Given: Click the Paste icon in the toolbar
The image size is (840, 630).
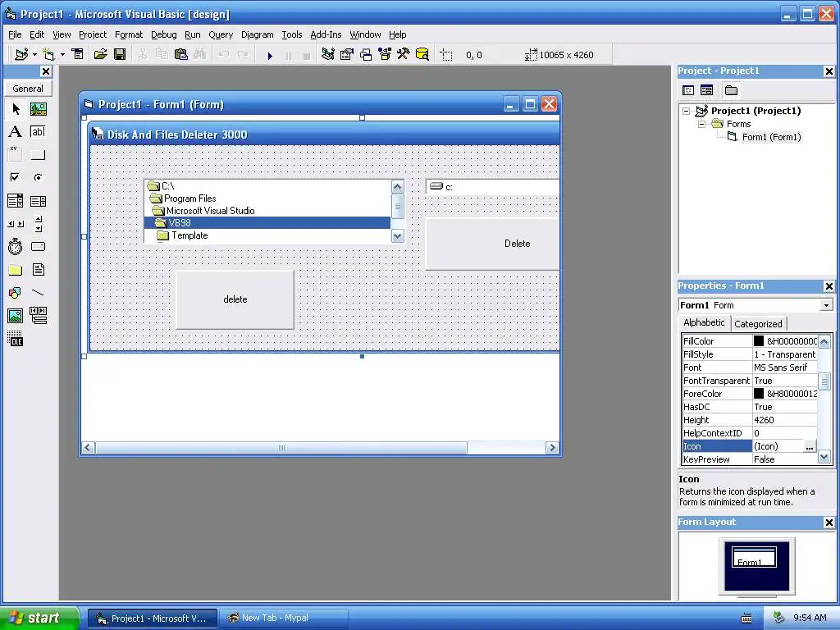Looking at the screenshot, I should (181, 54).
